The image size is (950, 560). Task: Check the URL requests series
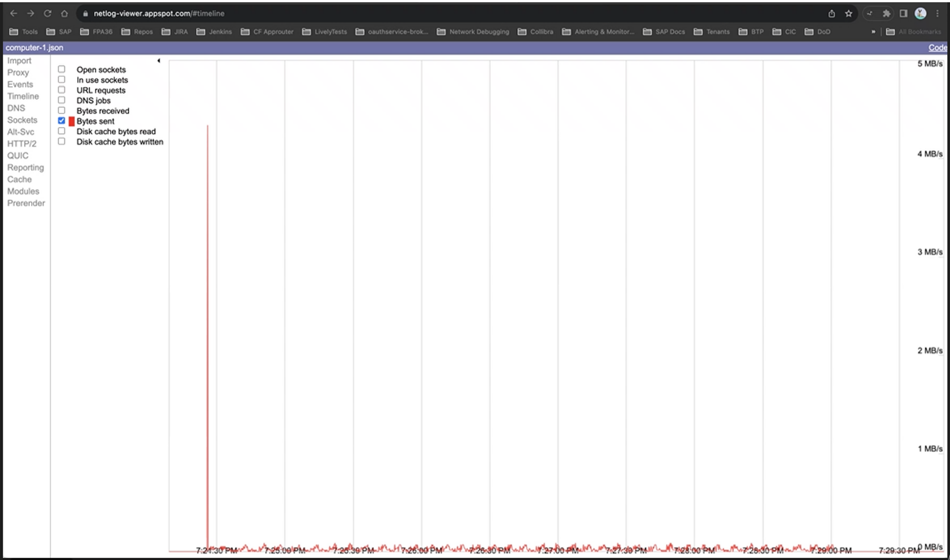[x=62, y=90]
